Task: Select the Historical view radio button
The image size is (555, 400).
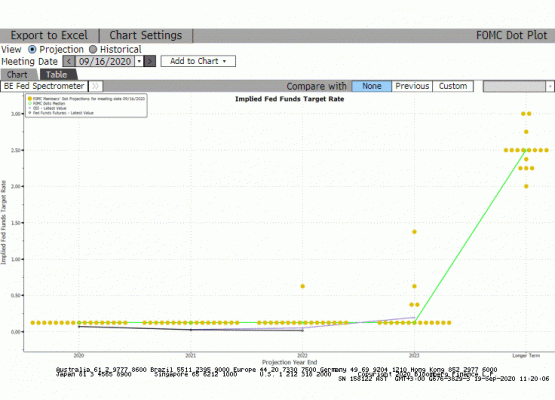Action: click(x=93, y=49)
